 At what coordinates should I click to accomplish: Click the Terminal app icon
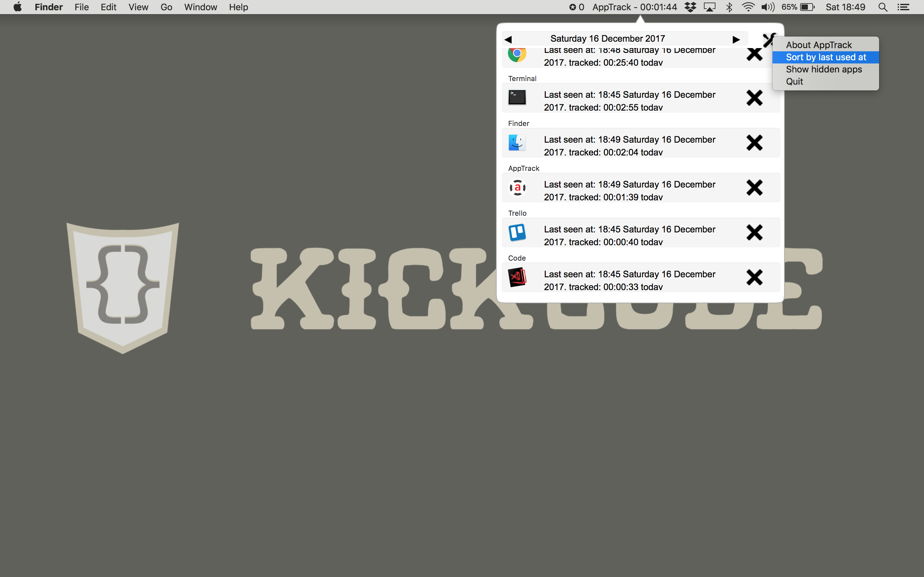pos(517,98)
